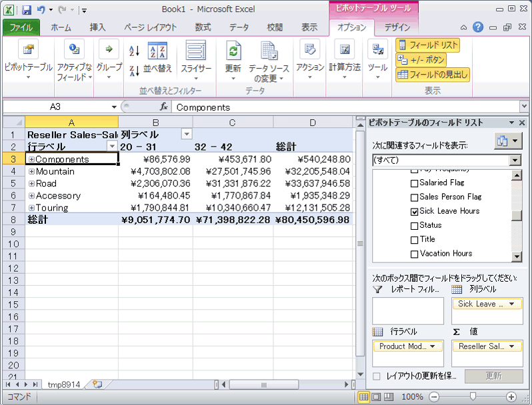532x405 pixels.
Task: Enable レイアウトの更新を保留 checkbox
Action: click(376, 376)
